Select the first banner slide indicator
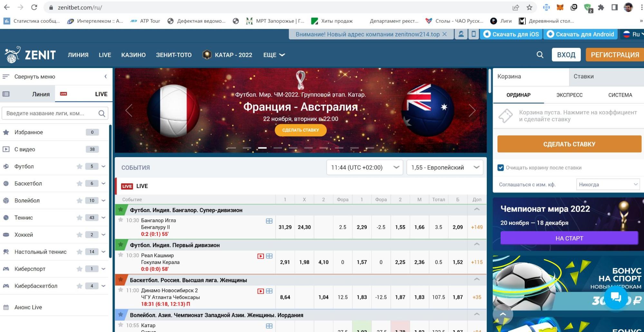This screenshot has height=332, width=644. 231,148
